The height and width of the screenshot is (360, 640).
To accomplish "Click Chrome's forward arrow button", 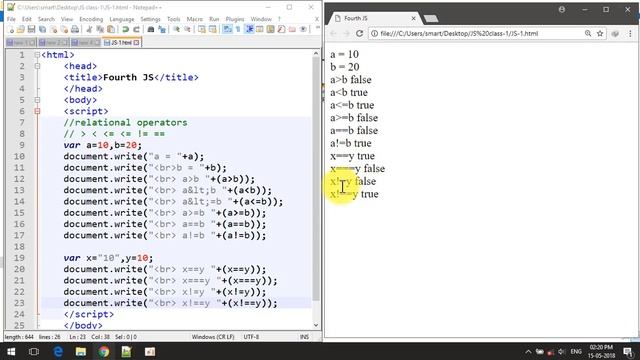I will (346, 33).
